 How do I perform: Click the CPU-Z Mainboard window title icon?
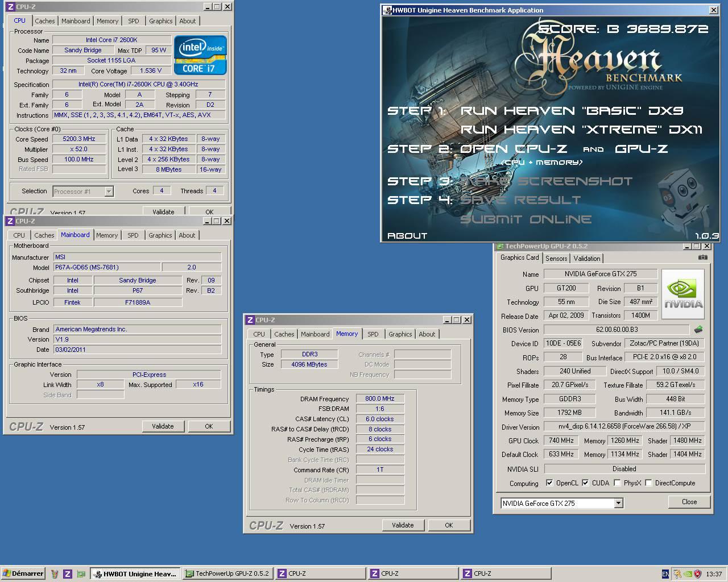click(x=10, y=221)
